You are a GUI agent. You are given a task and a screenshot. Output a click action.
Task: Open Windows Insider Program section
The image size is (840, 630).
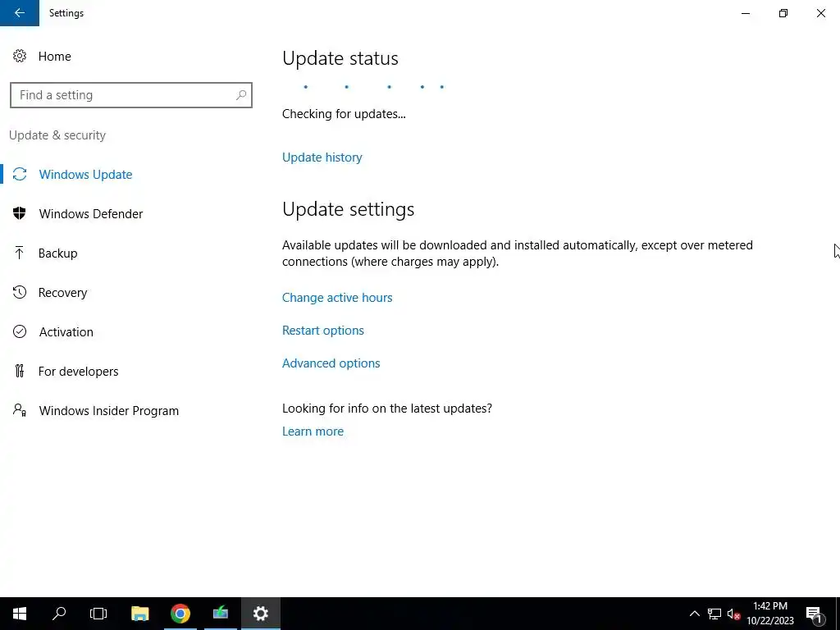[109, 411]
